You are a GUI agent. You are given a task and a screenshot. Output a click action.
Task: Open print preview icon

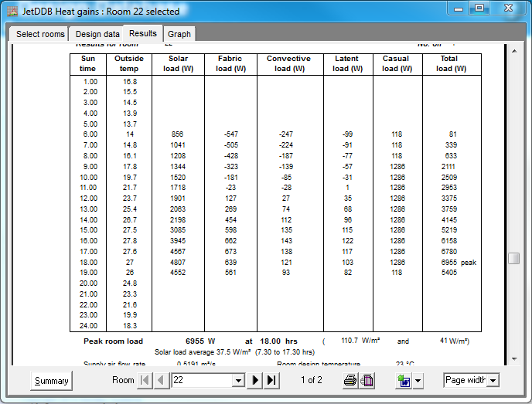coord(367,380)
